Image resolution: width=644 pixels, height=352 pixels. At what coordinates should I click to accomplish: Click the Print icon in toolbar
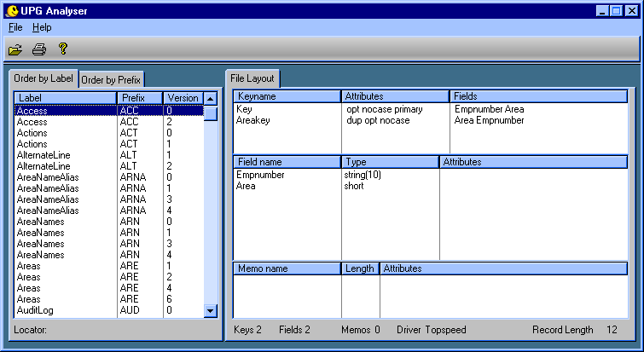point(38,49)
